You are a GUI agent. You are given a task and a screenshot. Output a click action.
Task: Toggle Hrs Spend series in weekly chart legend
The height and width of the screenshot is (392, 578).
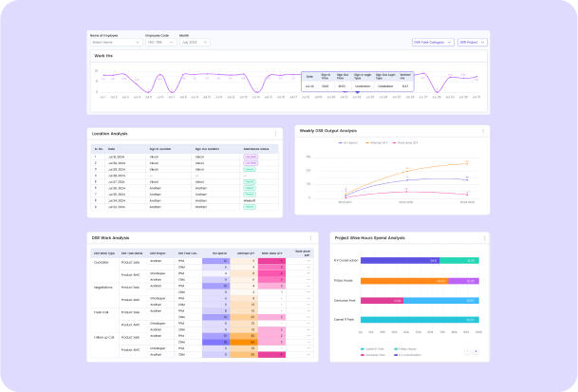[x=345, y=142]
